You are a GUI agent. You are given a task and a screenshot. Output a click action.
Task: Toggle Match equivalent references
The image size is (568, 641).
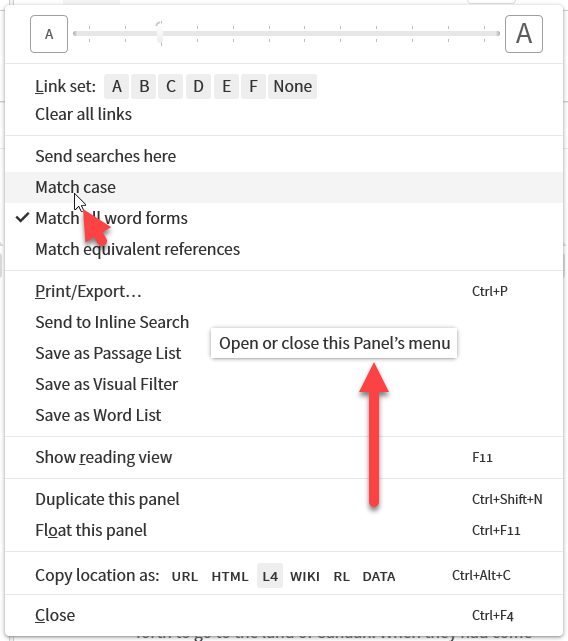pyautogui.click(x=284, y=249)
